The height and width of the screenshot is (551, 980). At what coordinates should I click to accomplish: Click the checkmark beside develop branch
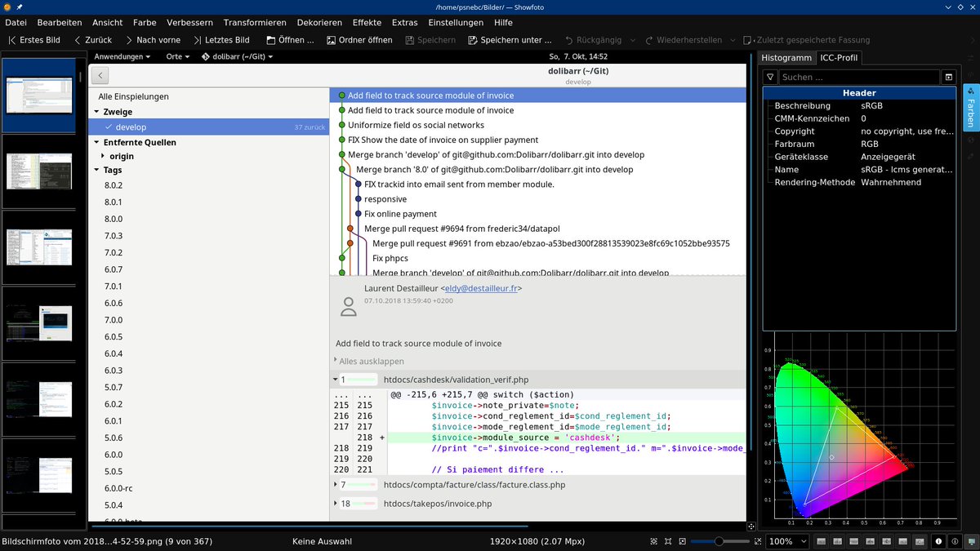click(108, 127)
